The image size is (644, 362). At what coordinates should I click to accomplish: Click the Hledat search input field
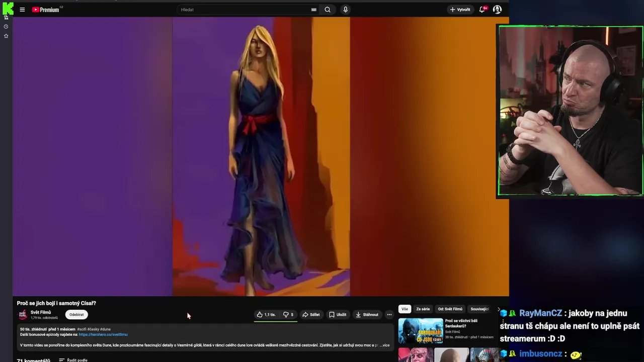point(245,10)
